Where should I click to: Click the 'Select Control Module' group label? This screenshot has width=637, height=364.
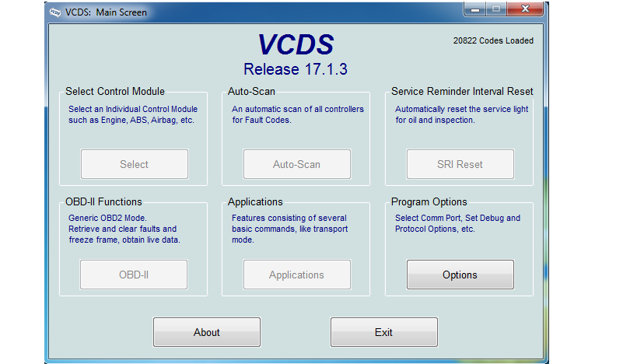pyautogui.click(x=115, y=92)
